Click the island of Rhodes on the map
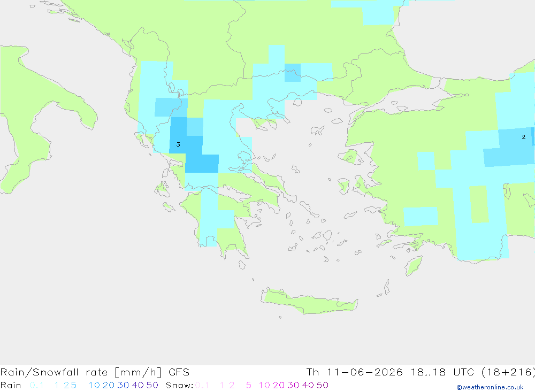 coord(414,266)
